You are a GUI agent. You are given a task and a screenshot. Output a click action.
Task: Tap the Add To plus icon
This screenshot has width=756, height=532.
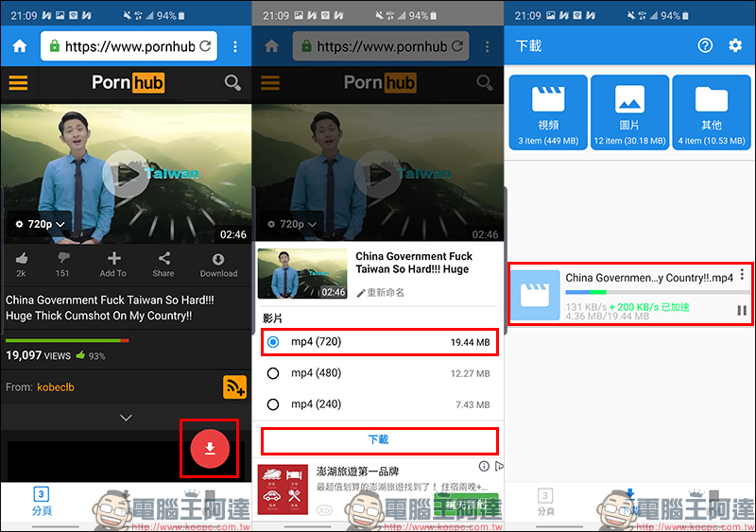113,259
